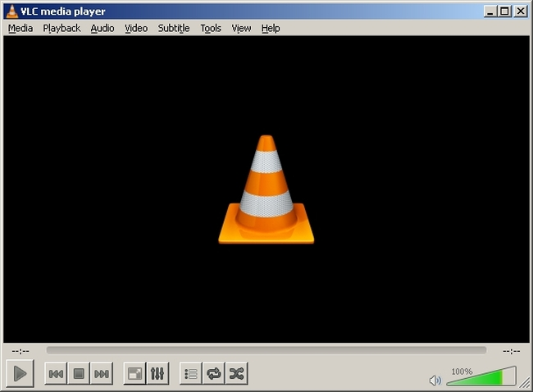Open the Tools menu

[x=211, y=28]
